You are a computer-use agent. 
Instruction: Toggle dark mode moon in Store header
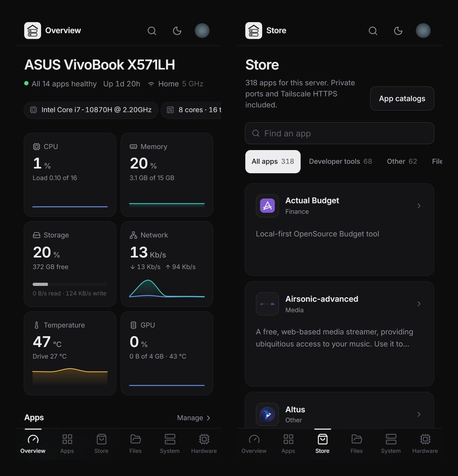[x=398, y=31]
